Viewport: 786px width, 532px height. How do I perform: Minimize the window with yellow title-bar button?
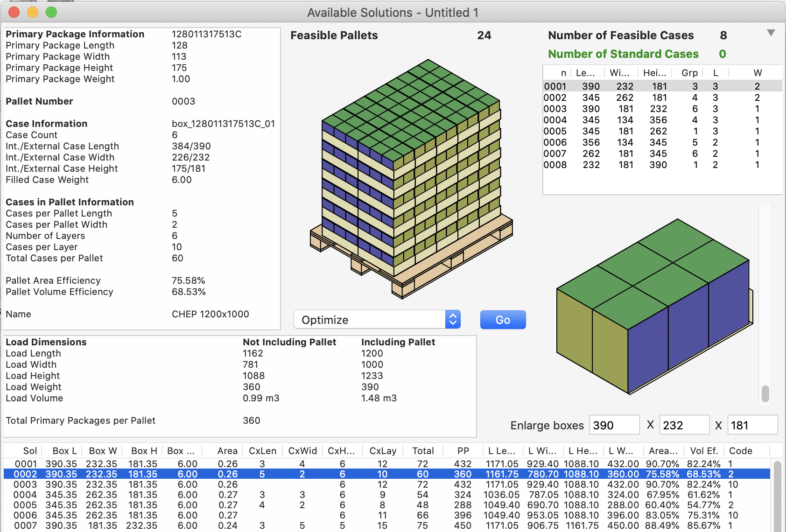33,12
